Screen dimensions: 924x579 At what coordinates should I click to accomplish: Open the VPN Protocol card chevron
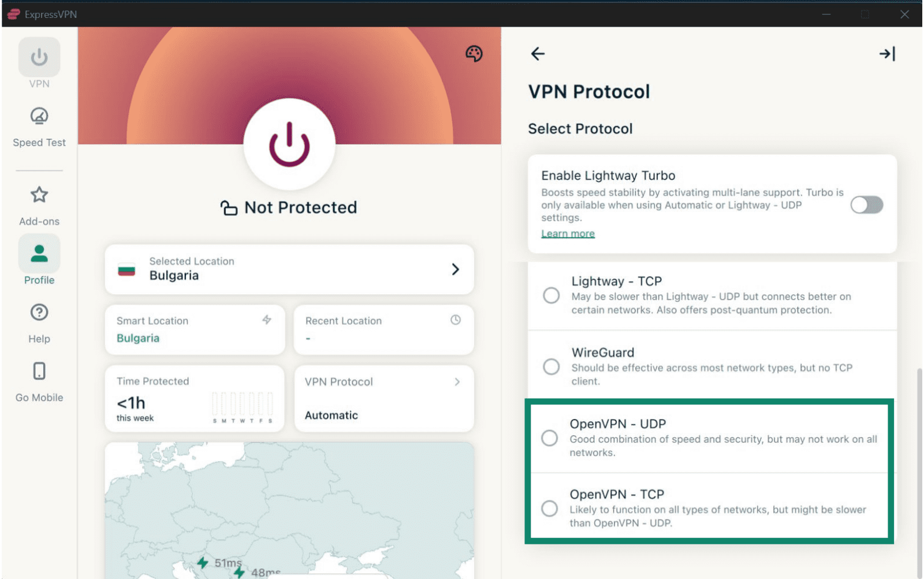(x=457, y=382)
